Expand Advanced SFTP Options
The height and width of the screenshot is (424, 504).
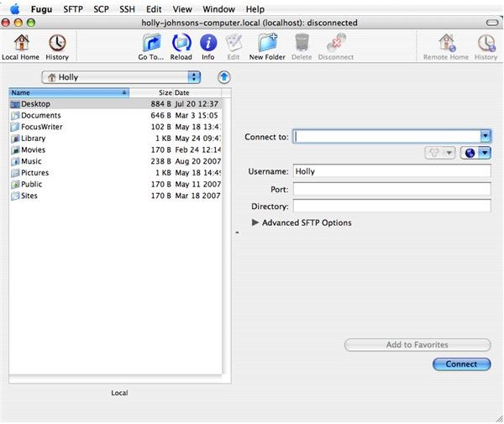[x=255, y=222]
